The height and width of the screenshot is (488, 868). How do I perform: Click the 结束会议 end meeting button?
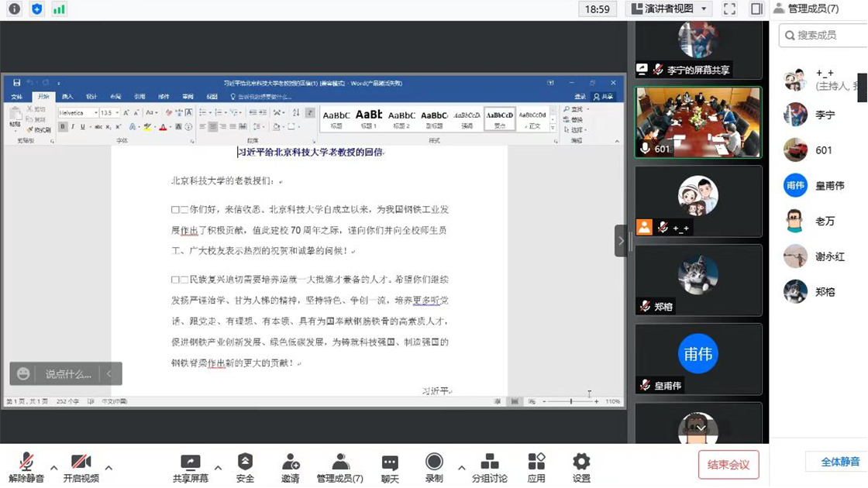tap(728, 465)
